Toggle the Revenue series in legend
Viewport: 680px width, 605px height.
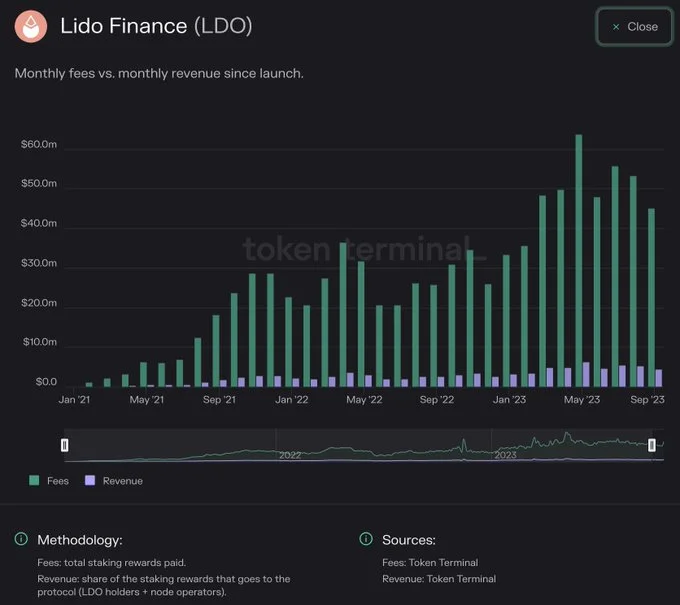tap(114, 481)
